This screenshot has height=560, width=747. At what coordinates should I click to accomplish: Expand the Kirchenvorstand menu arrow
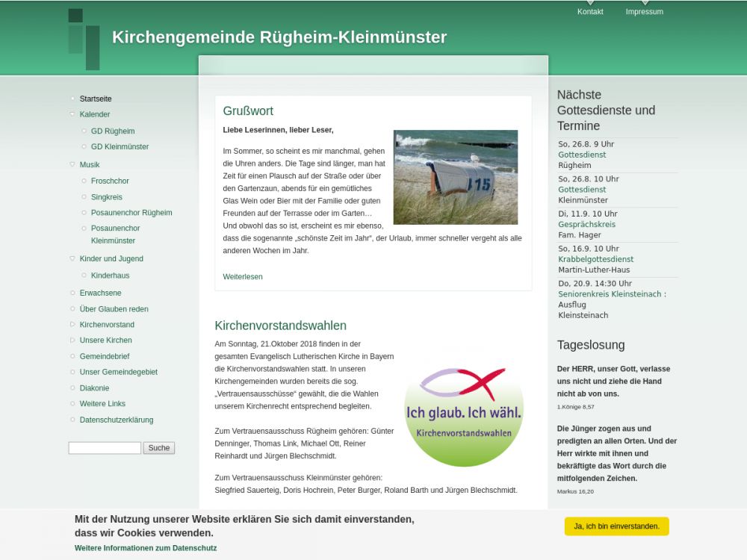[x=72, y=325]
